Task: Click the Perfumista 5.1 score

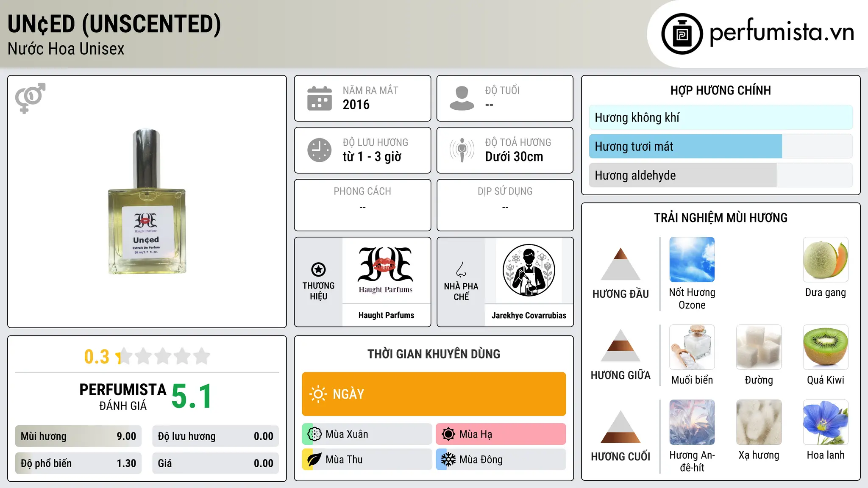Action: 192,396
